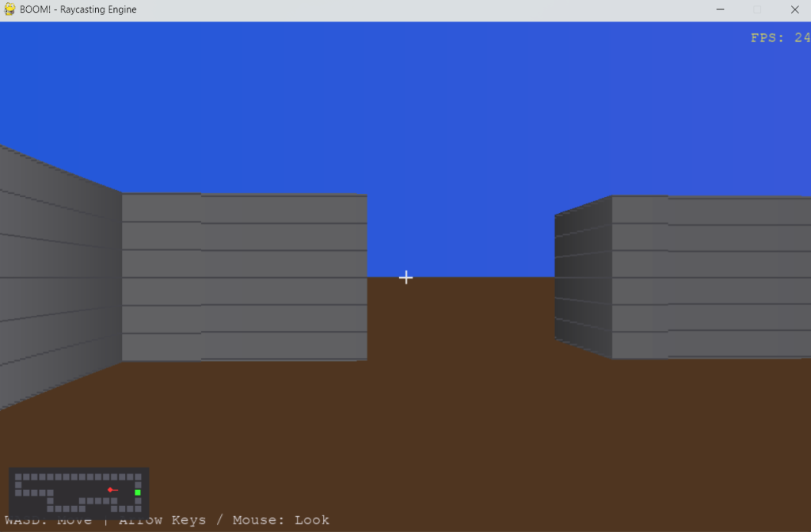Click the Pygame snake icon in title bar
The width and height of the screenshot is (811, 532).
(x=10, y=9)
